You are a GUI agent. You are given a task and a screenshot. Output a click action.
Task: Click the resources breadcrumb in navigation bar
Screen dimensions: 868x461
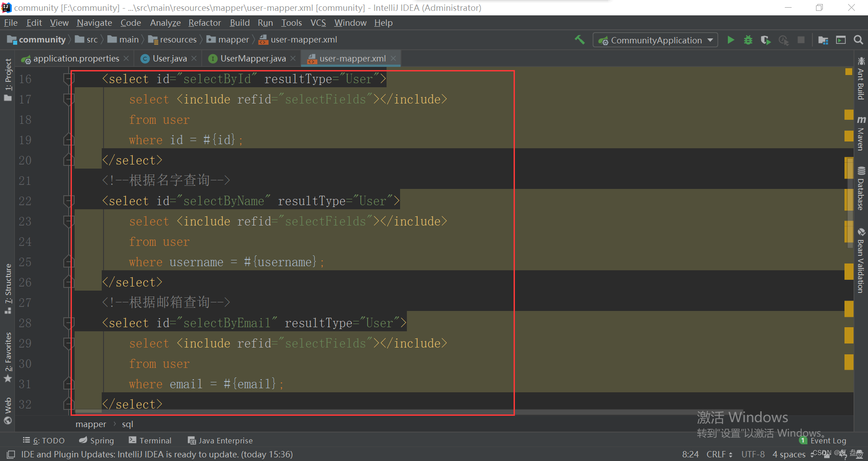172,40
